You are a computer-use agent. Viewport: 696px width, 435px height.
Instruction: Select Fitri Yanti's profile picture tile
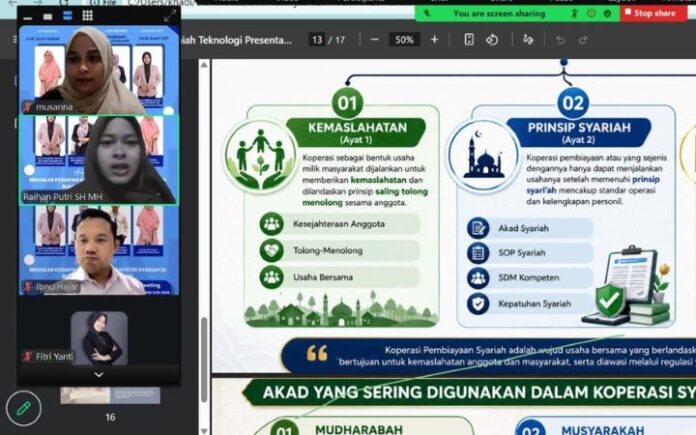[x=99, y=338]
